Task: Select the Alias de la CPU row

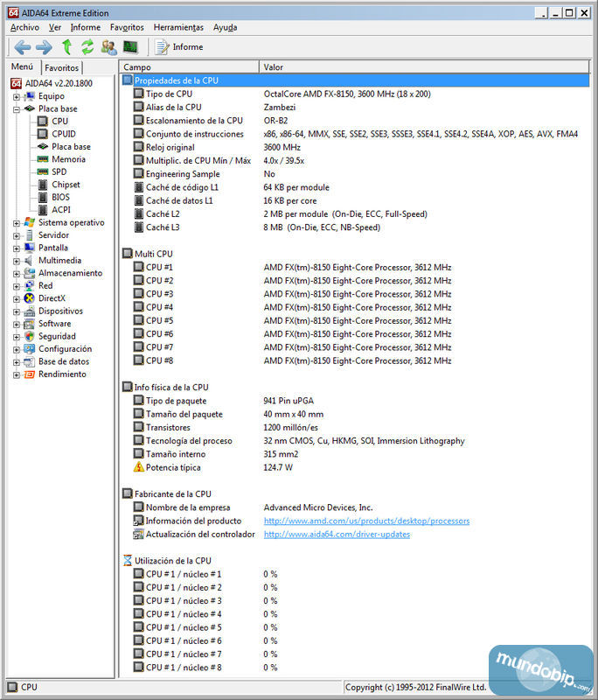Action: 356,107
